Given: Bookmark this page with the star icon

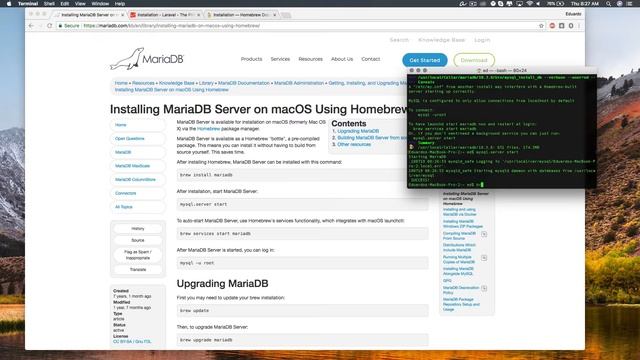Looking at the screenshot, I should [x=541, y=26].
